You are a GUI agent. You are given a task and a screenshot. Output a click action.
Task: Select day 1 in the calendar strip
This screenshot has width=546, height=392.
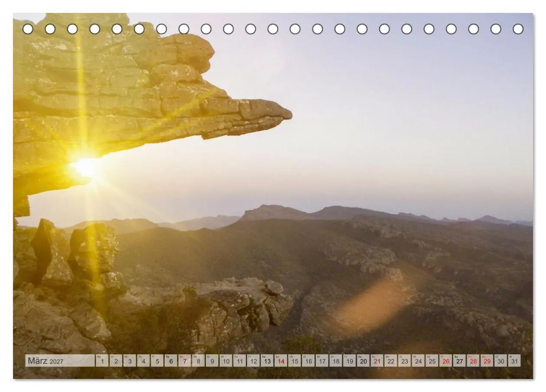[102, 361]
